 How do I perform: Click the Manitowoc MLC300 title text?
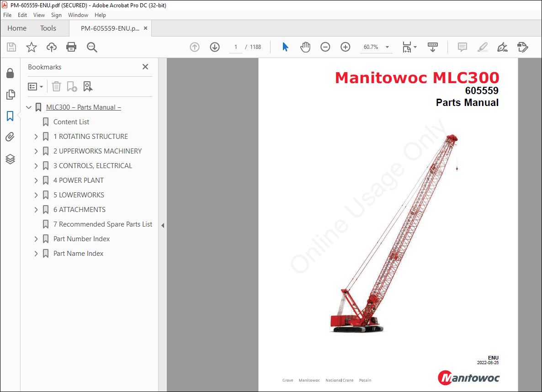pyautogui.click(x=417, y=77)
